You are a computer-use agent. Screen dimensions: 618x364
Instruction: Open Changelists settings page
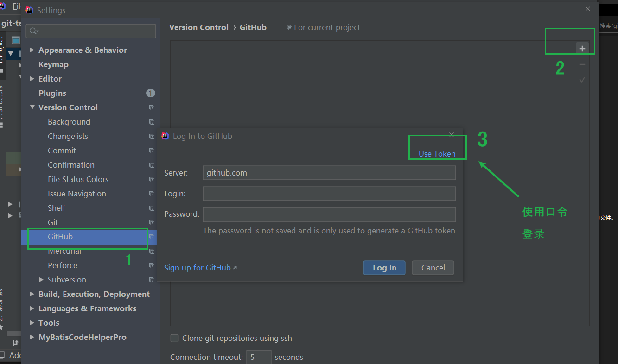(68, 136)
